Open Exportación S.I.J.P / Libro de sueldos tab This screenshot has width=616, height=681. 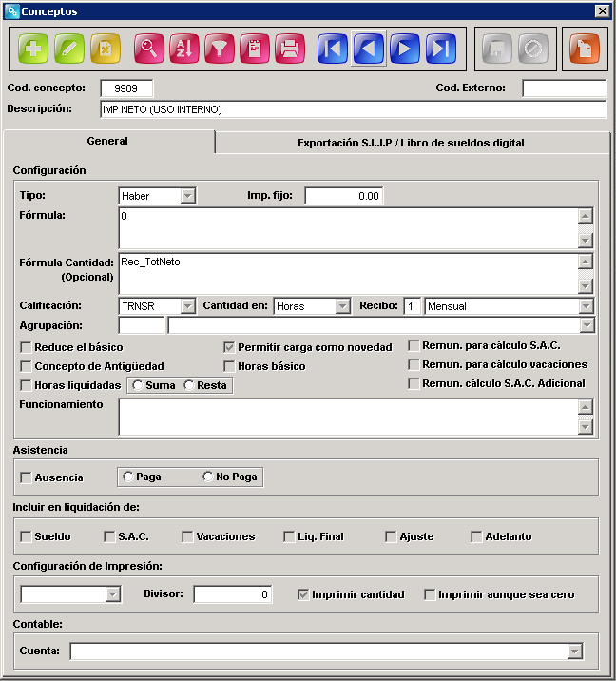point(411,143)
